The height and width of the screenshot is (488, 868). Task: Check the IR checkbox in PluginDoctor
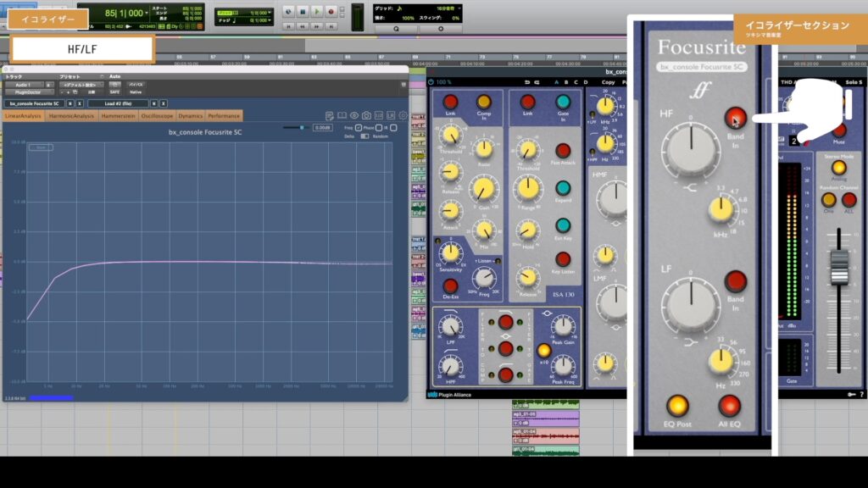click(393, 128)
